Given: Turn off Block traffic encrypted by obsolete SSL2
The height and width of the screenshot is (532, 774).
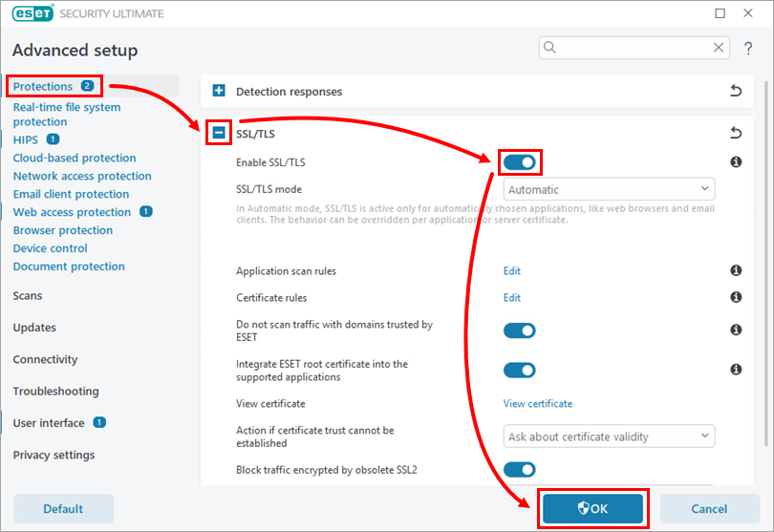Looking at the screenshot, I should (520, 470).
